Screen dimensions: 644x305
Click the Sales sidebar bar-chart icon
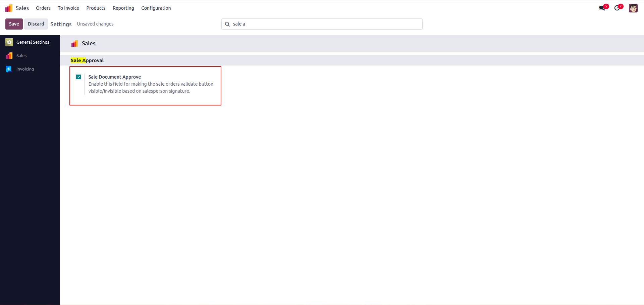coord(9,55)
